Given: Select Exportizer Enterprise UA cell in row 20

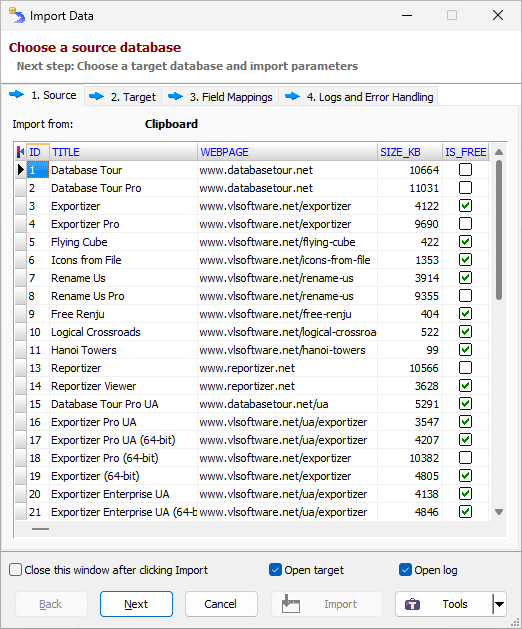Looking at the screenshot, I should (123, 494).
